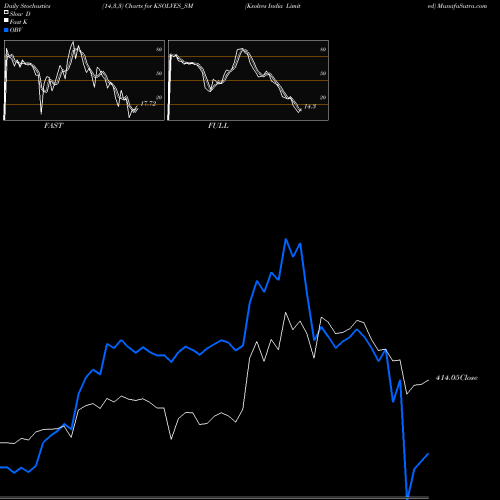Click the 'Ksolves India Limit' company name text
This screenshot has height=500, width=500.
pos(273,6)
